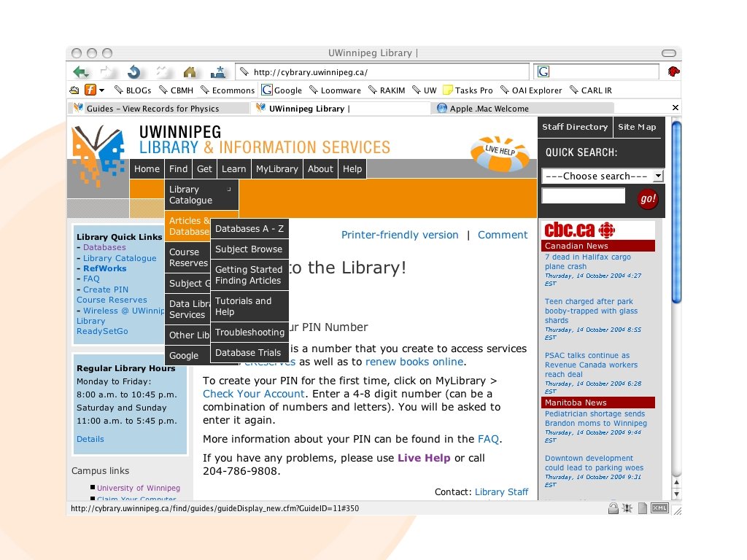747x560 pixels.
Task: Click the page vertical scrollbar thumb
Action: point(676,212)
